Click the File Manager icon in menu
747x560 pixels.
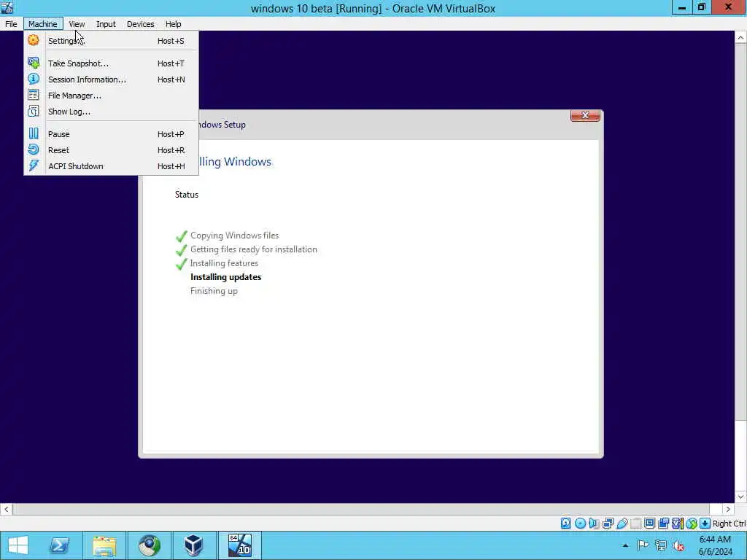(34, 96)
